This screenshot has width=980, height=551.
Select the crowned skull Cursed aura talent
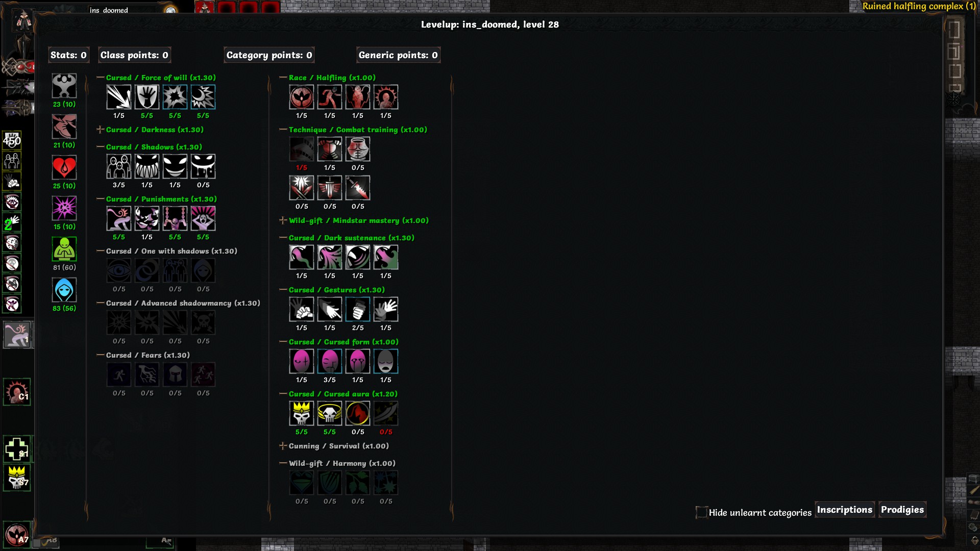pos(301,413)
